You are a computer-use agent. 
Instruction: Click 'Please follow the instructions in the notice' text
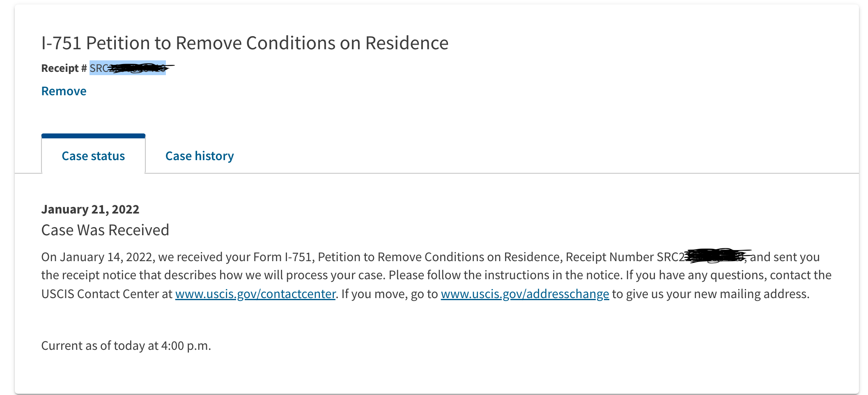coord(505,275)
